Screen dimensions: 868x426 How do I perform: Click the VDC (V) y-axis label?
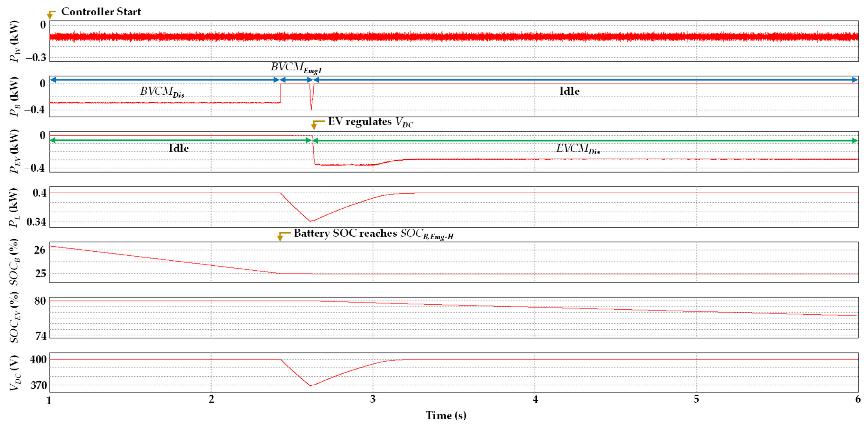pos(15,373)
